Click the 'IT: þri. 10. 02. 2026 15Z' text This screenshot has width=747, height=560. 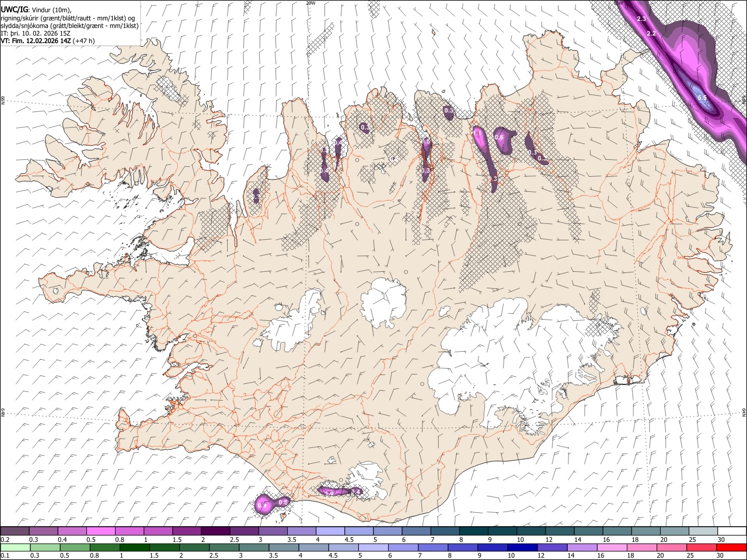pos(36,33)
